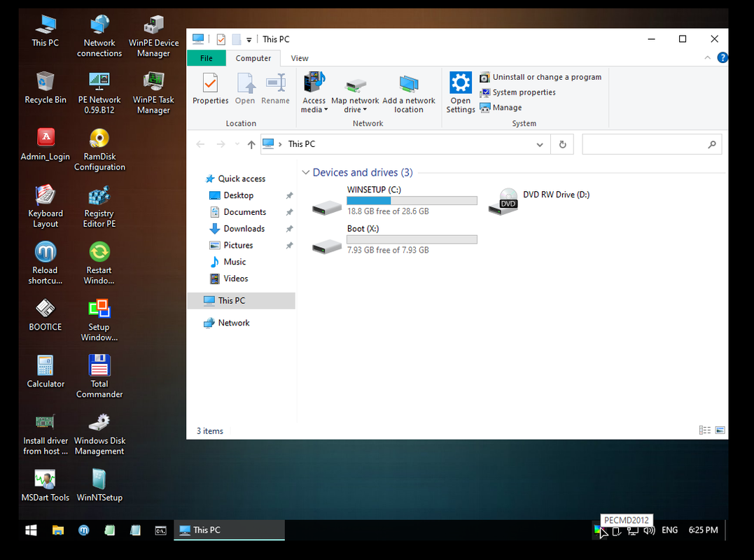
Task: Select Reload shortcuts desktop icon
Action: (46, 263)
